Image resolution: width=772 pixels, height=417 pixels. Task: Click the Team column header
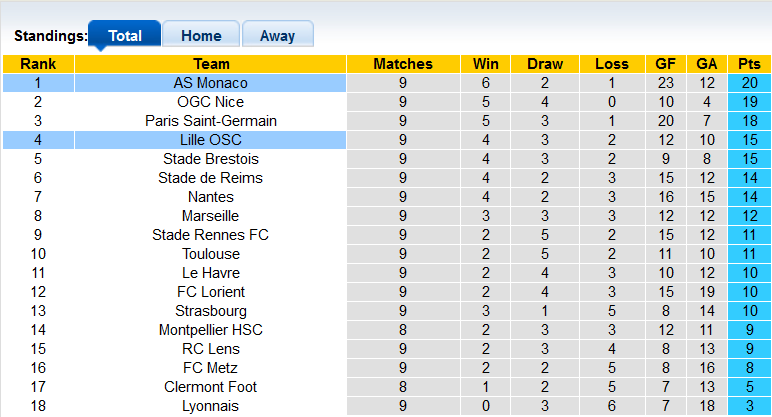point(210,64)
